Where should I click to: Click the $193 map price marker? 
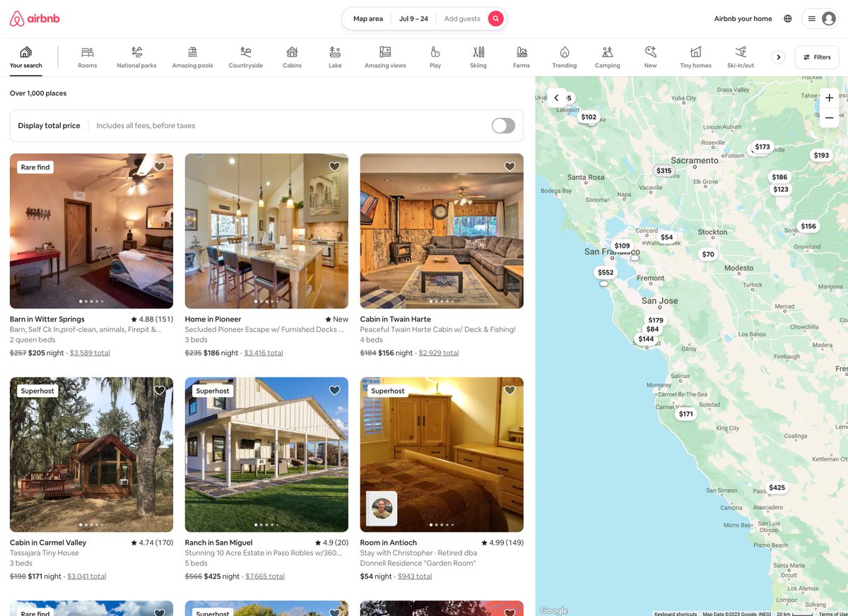tap(821, 155)
